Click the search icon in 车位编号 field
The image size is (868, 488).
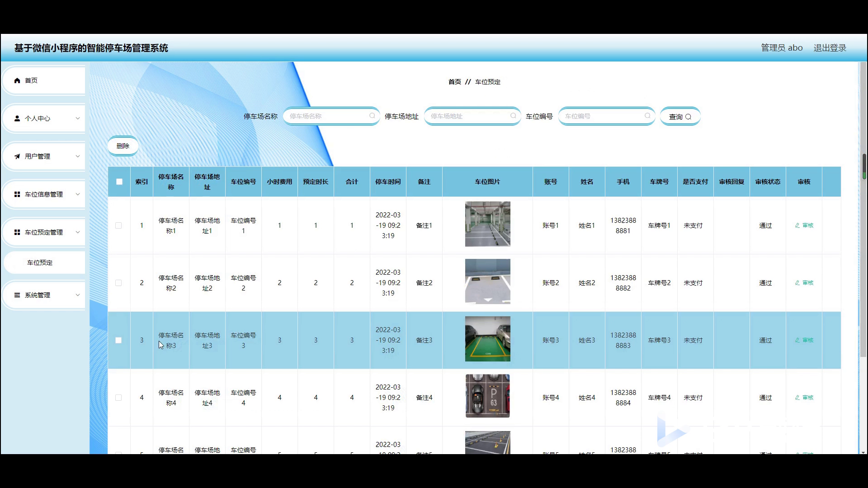coord(647,116)
